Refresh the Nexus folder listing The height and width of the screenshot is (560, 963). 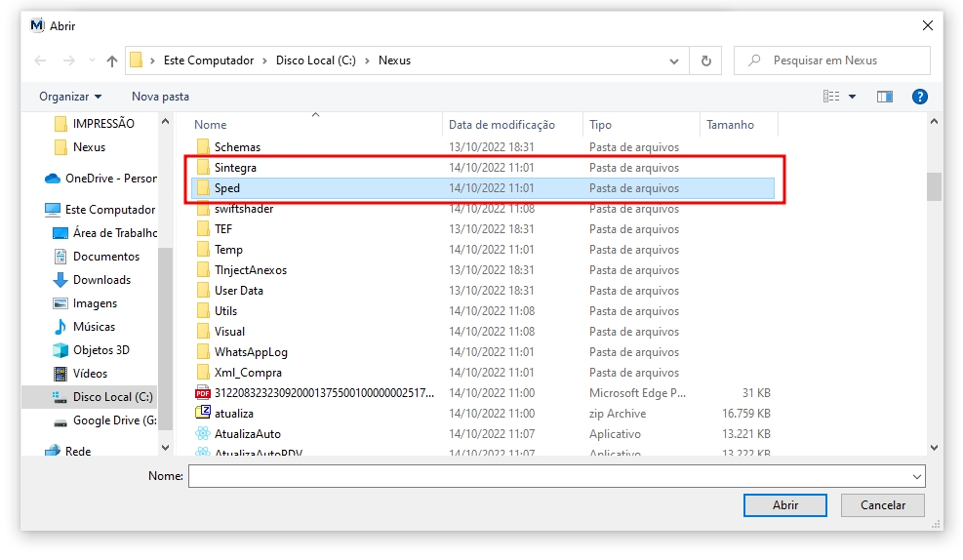pyautogui.click(x=705, y=60)
